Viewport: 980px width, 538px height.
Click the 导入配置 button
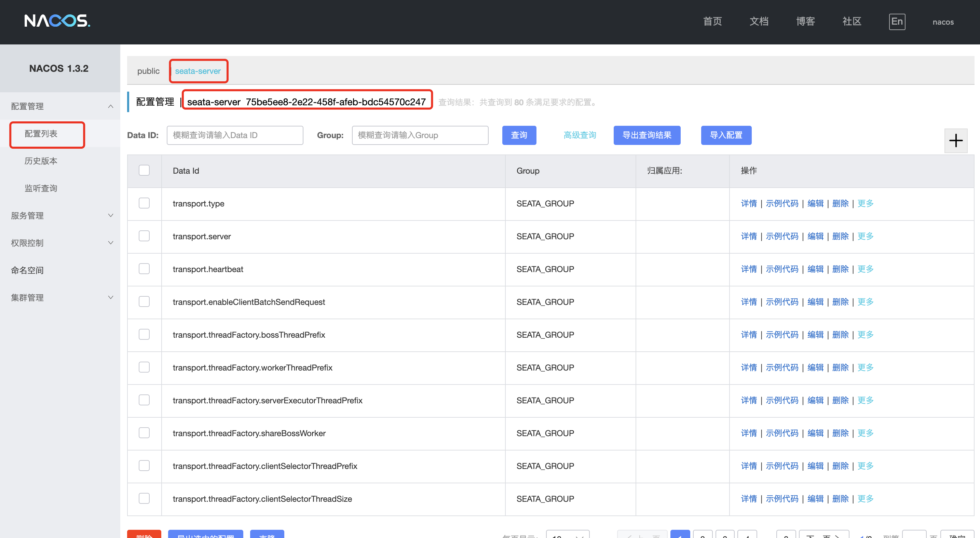click(726, 135)
